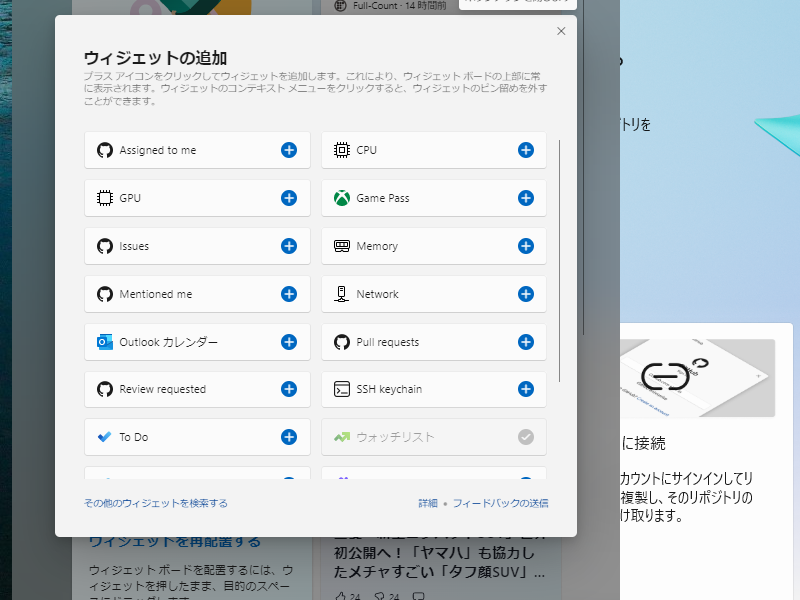Add the Assigned to me widget

[288, 150]
